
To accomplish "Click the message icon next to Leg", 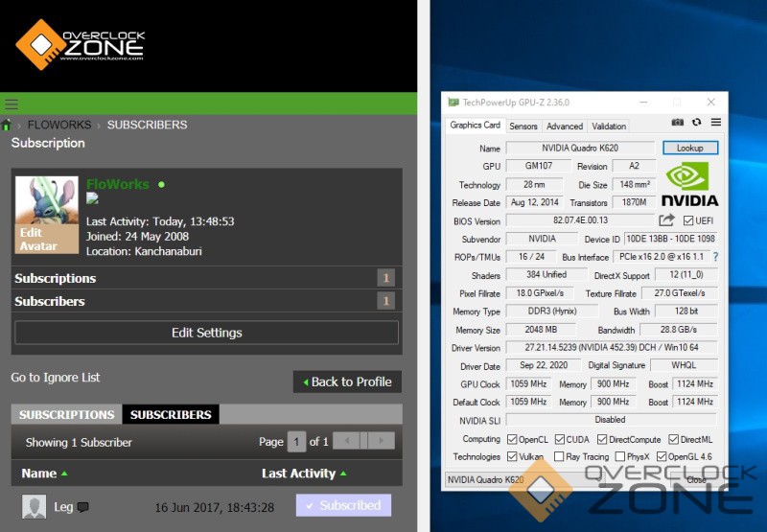I will click(83, 507).
